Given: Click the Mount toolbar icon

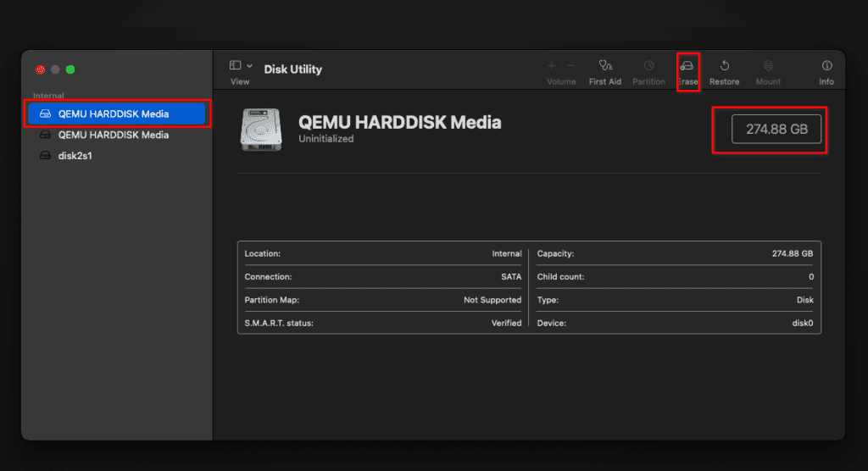Looking at the screenshot, I should [768, 66].
